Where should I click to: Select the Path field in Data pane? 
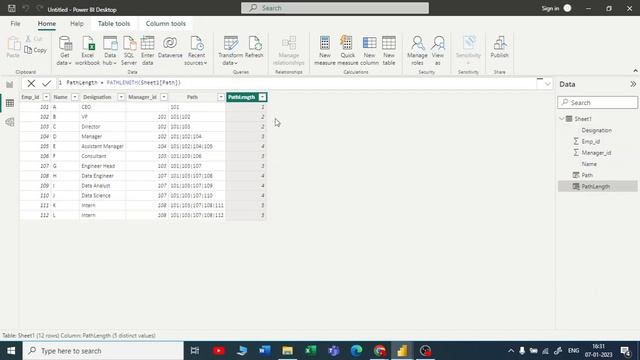click(587, 175)
